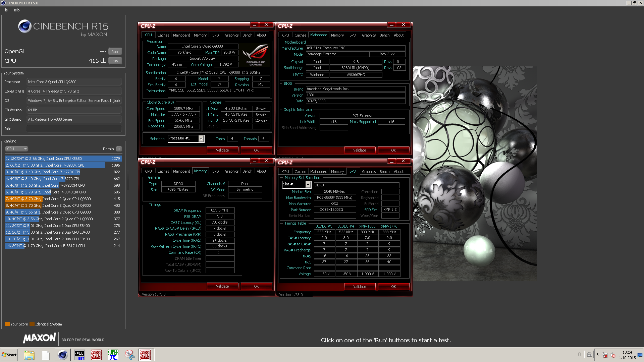Click the disconnected network tray icon
The height and width of the screenshot is (362, 644).
605,355
